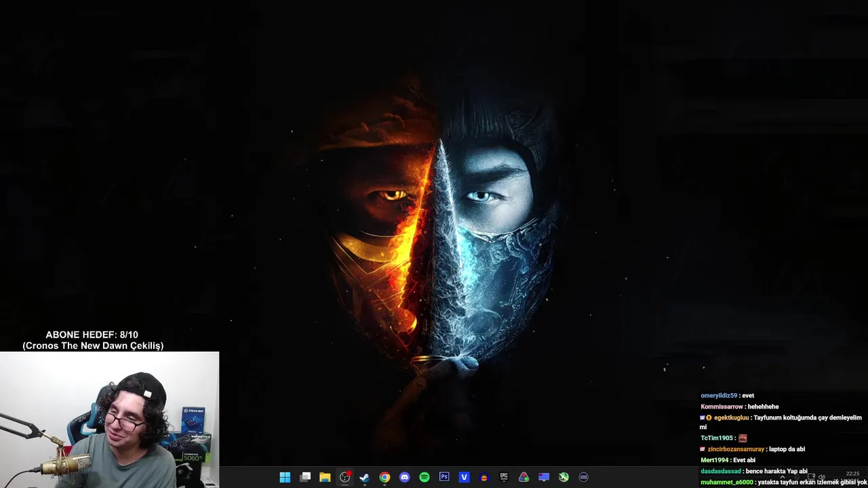Click chat message 'laptop da abi'
The width and height of the screenshot is (868, 488).
[787, 449]
